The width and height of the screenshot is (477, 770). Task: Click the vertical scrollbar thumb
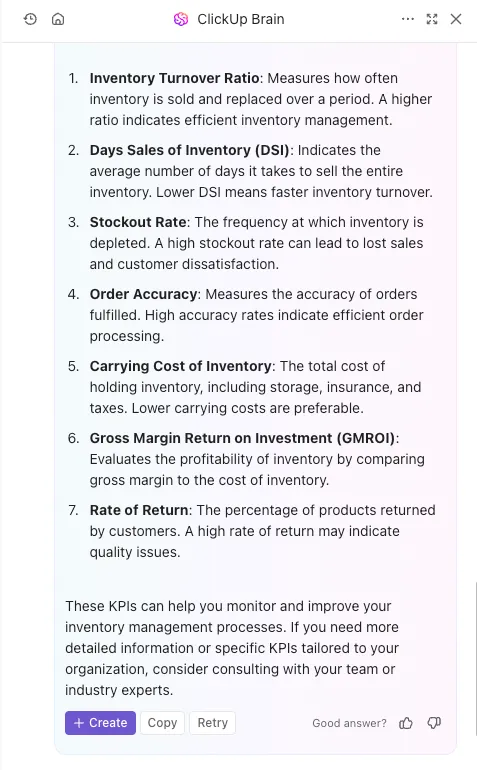tap(476, 659)
